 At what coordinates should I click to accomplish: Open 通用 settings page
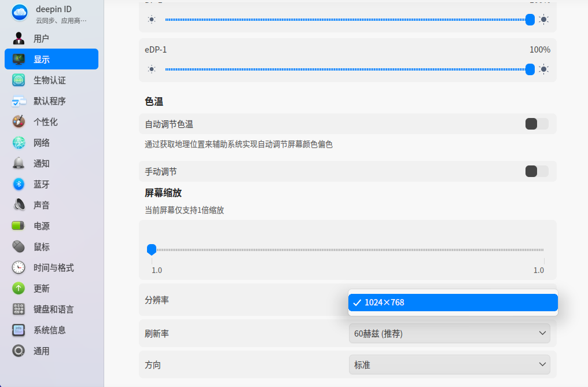pos(52,351)
